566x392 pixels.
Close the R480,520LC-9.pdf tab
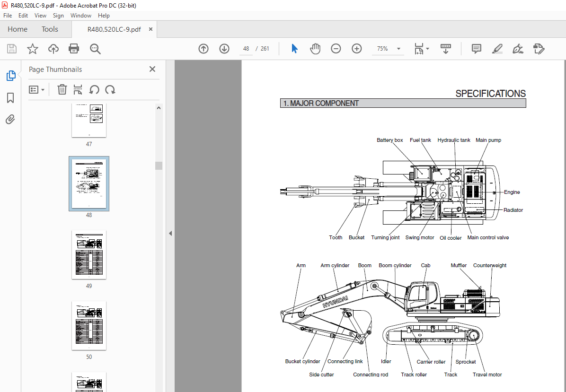pyautogui.click(x=151, y=29)
